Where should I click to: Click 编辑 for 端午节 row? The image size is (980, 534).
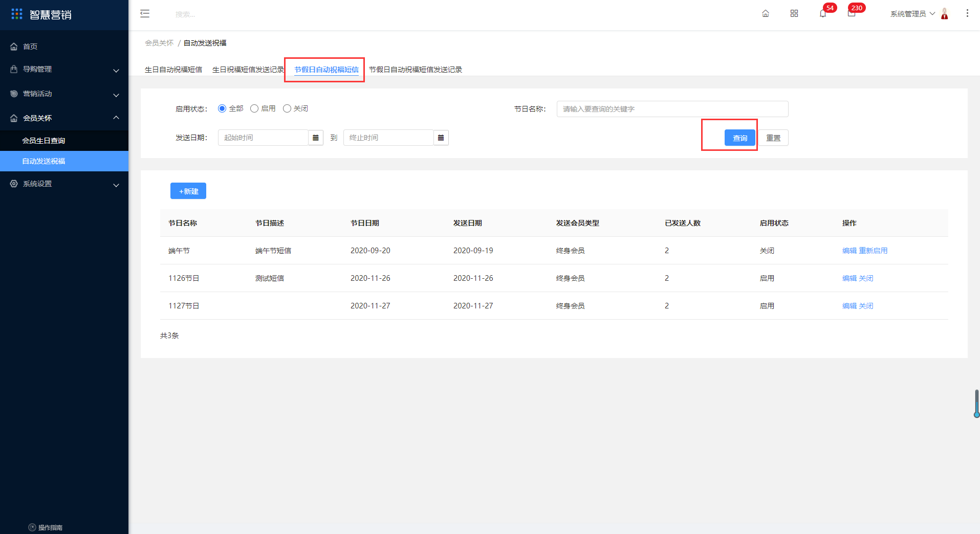pos(850,251)
